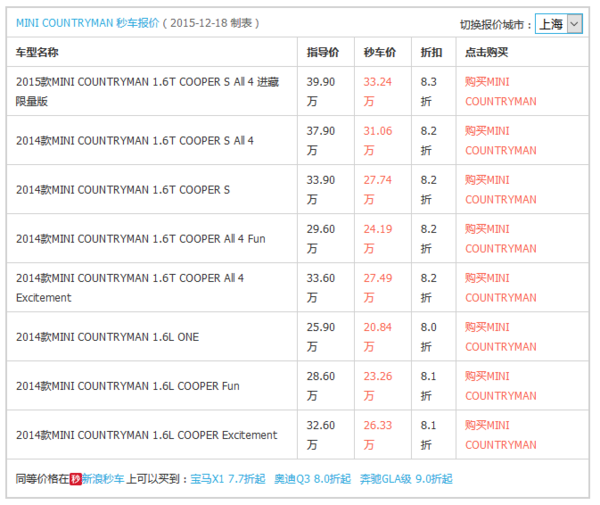This screenshot has height=505, width=600.
Task: Open 宝马X1 7.7折起 link
Action: (228, 479)
